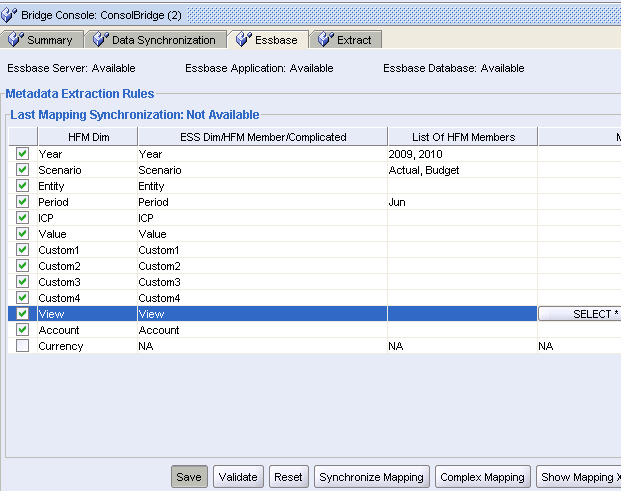Toggle the Scenario row checkbox
The width and height of the screenshot is (621, 491).
(x=22, y=170)
